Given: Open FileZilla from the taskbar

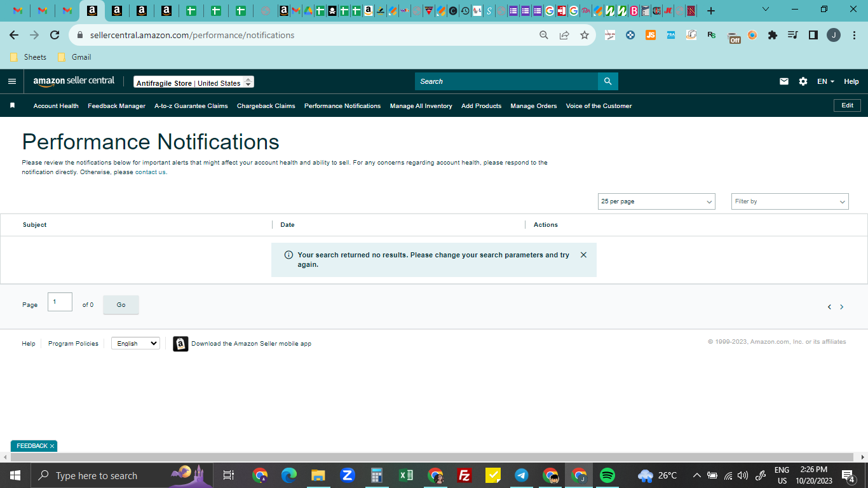Looking at the screenshot, I should [465, 475].
